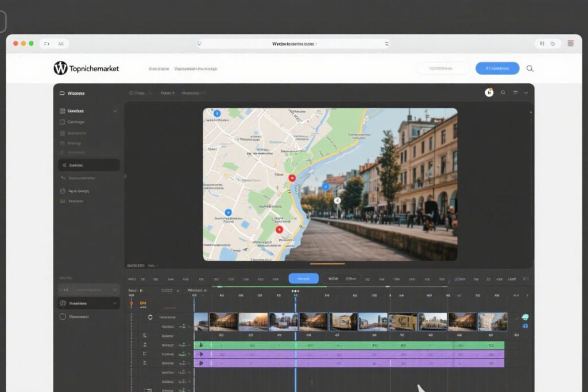
Task: Open the user avatar in the editor header
Action: [x=489, y=92]
